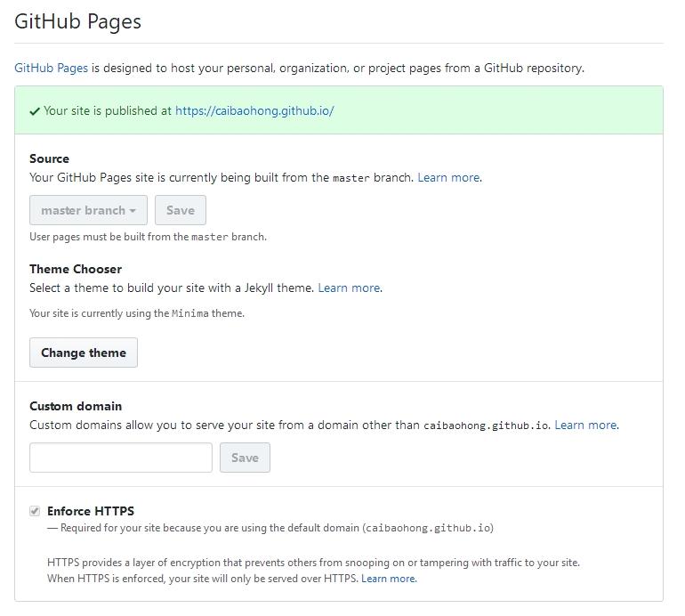
Task: Click the 'Required for your site' note
Action: 270,528
